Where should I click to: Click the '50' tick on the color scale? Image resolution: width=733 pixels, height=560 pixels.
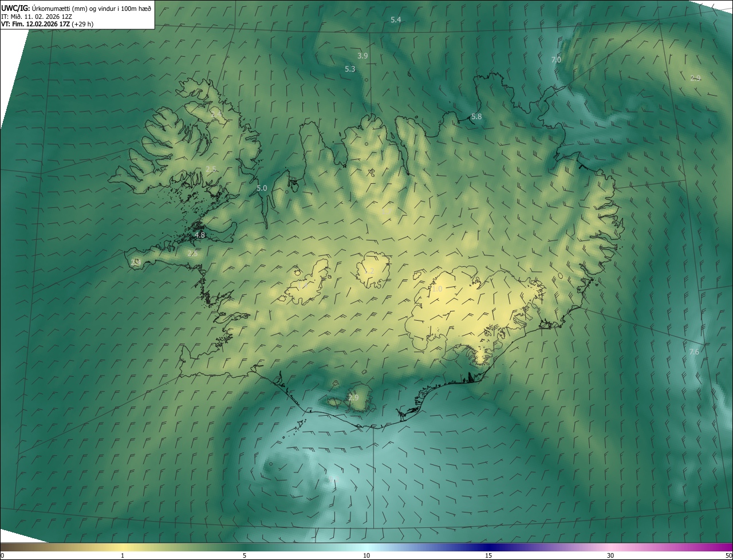click(728, 555)
